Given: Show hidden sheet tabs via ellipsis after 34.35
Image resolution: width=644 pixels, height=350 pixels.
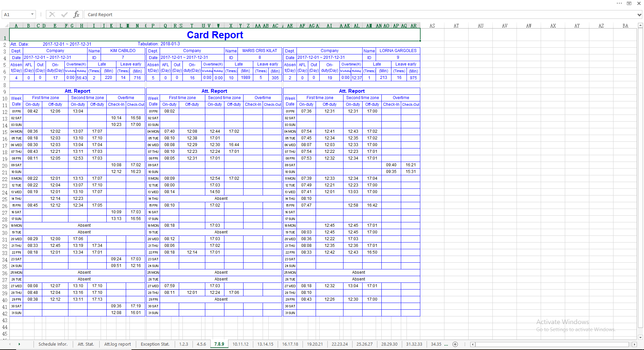Looking at the screenshot, I should (x=446, y=344).
